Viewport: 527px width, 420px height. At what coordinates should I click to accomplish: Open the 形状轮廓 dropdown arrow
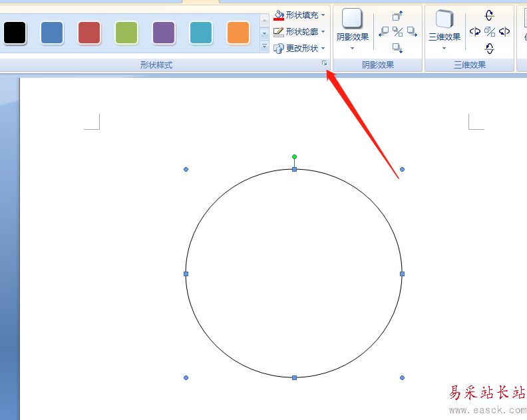[323, 31]
